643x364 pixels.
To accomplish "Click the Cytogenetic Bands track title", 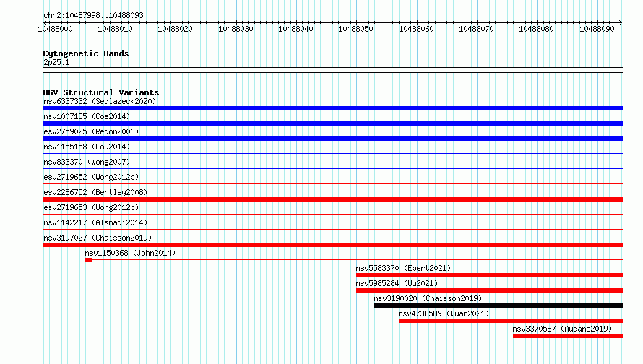I will click(86, 53).
